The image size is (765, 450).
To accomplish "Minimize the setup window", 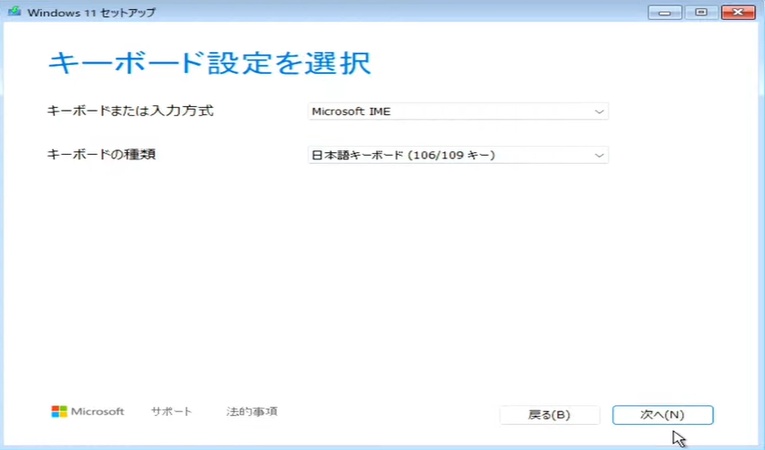I will pos(664,12).
